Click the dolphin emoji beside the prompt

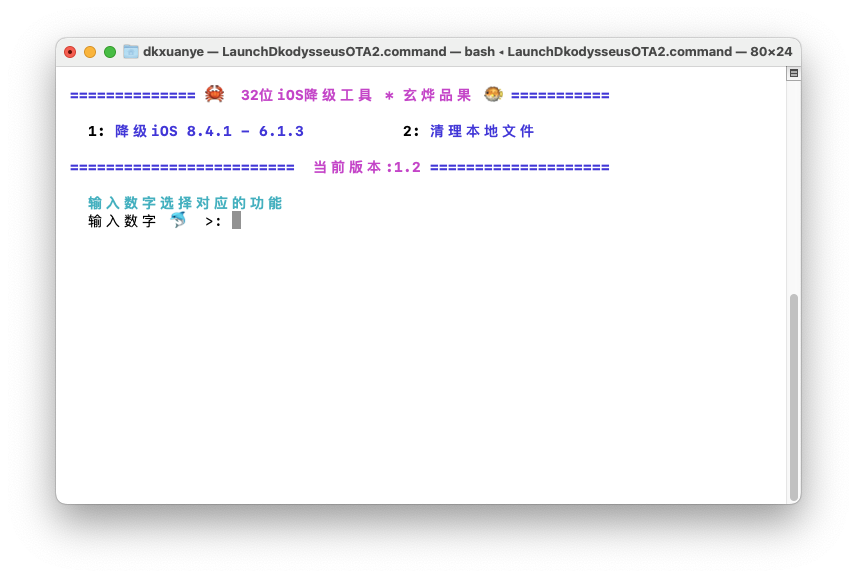pyautogui.click(x=178, y=220)
